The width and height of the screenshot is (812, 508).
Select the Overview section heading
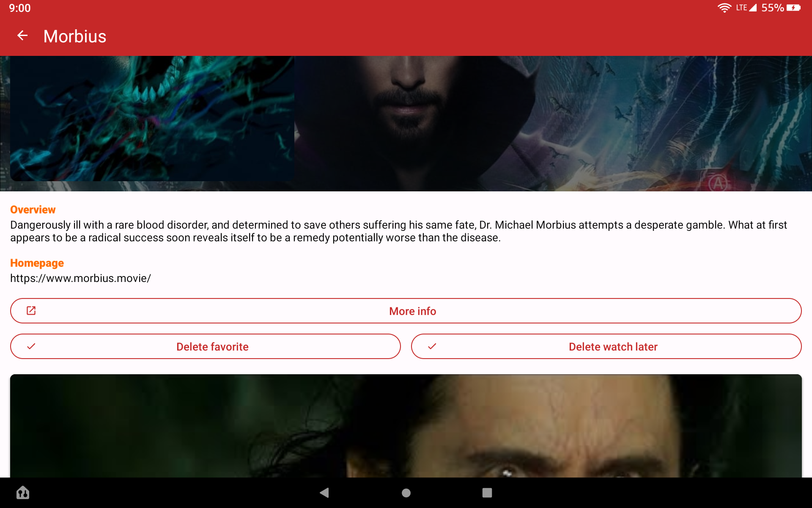[33, 209]
